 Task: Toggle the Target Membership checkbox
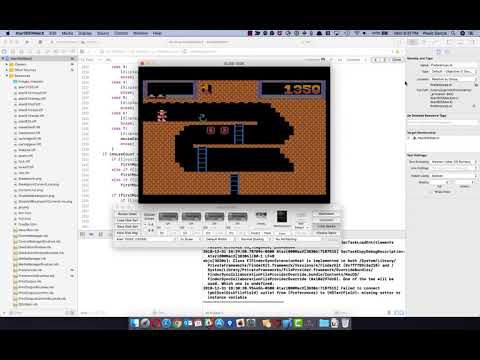tap(410, 138)
